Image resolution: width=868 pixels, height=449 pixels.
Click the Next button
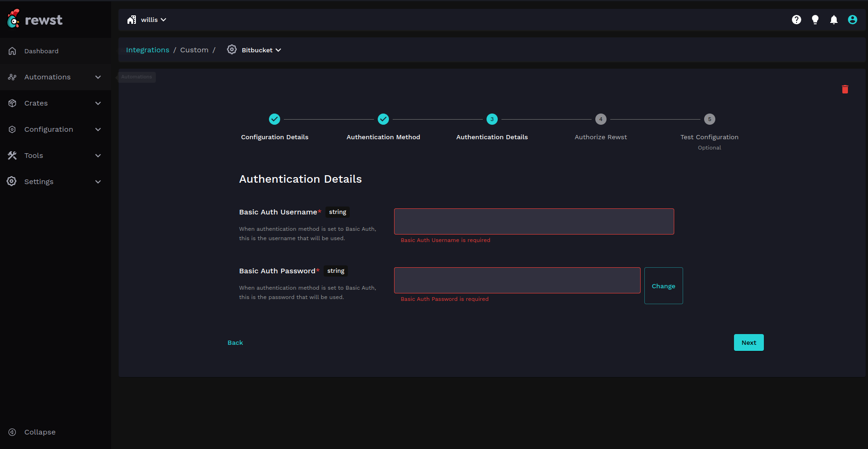748,342
